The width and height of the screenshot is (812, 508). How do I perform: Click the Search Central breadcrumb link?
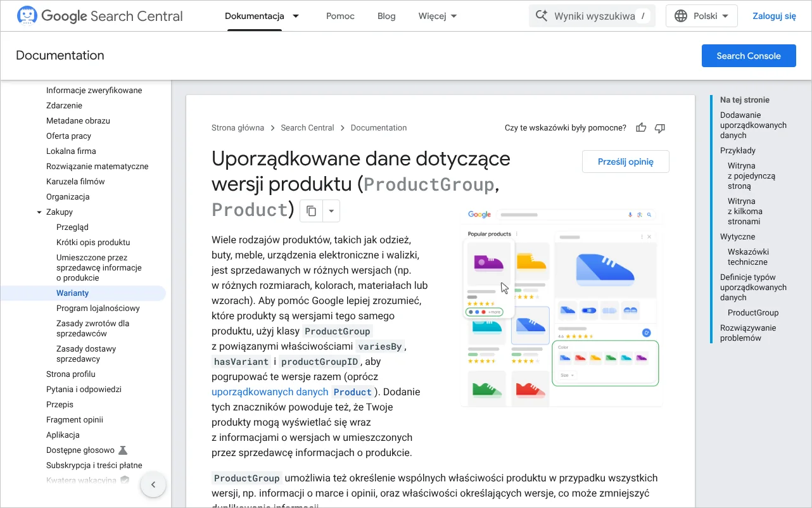tap(307, 128)
